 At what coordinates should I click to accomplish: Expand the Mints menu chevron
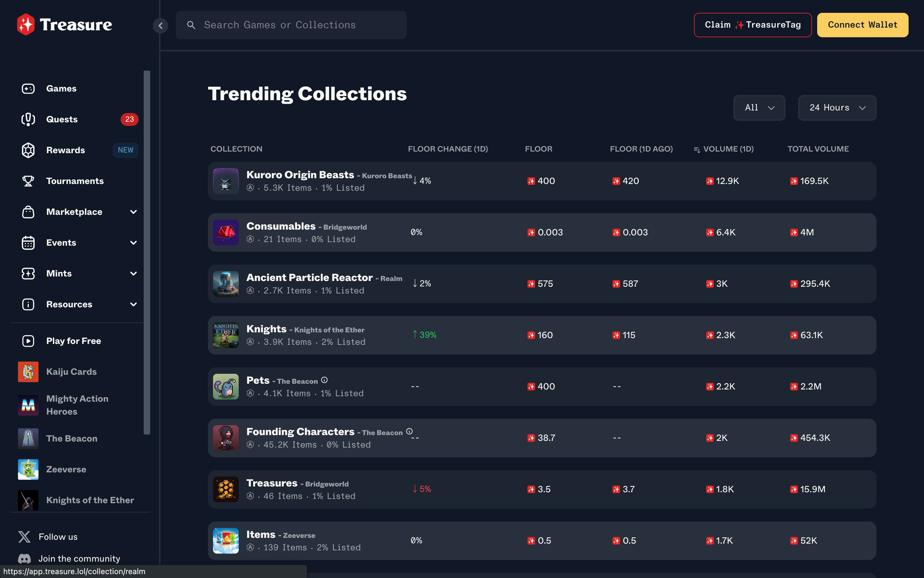pyautogui.click(x=133, y=274)
